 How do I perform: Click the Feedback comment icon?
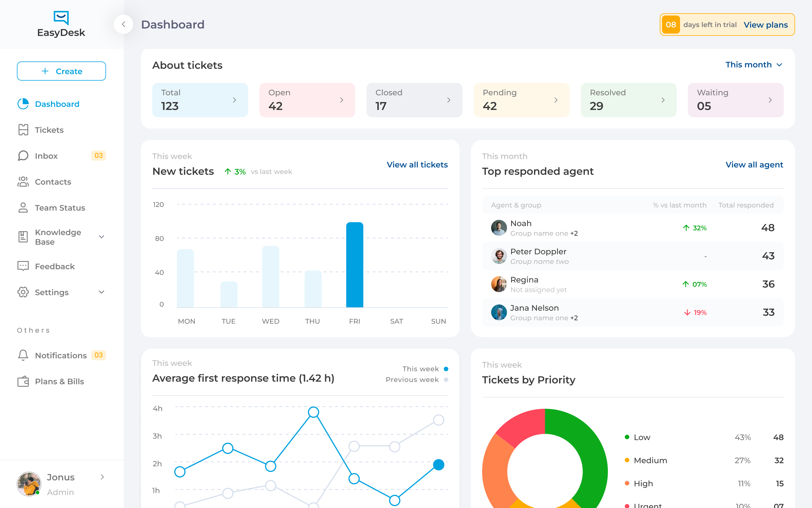(23, 266)
